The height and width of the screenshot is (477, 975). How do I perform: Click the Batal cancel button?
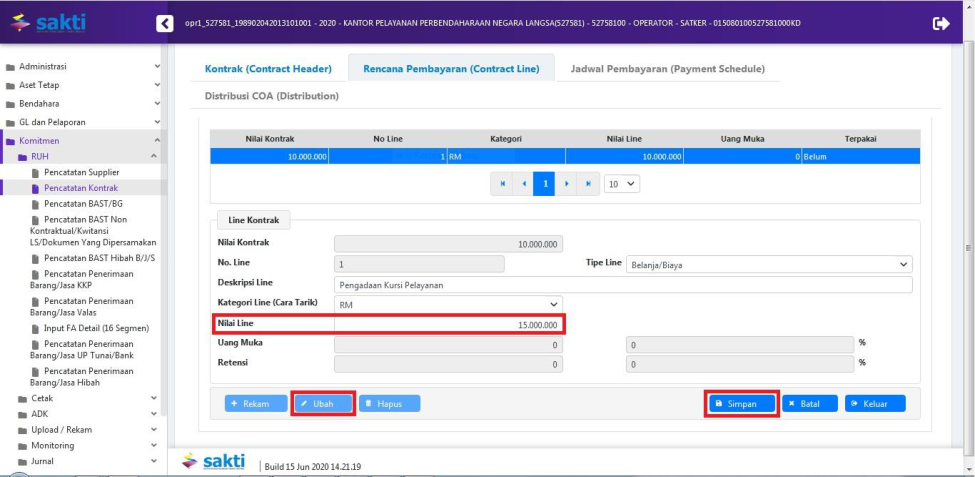click(x=810, y=403)
